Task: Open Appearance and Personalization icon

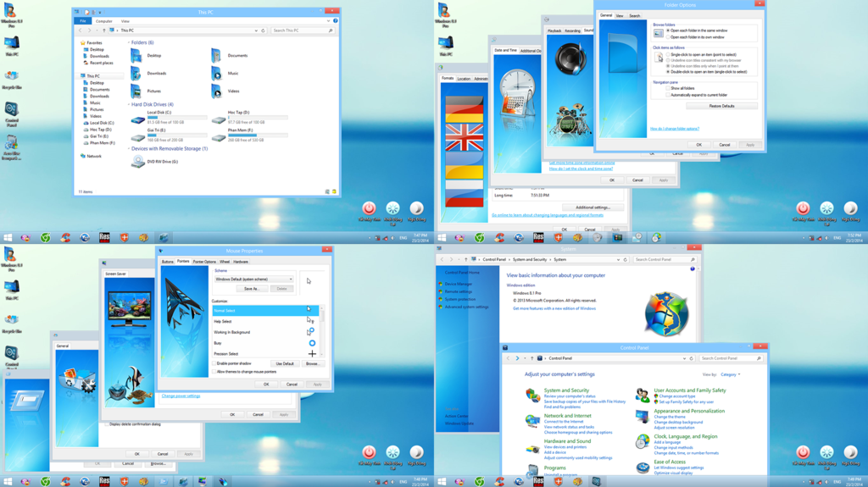Action: coord(643,416)
